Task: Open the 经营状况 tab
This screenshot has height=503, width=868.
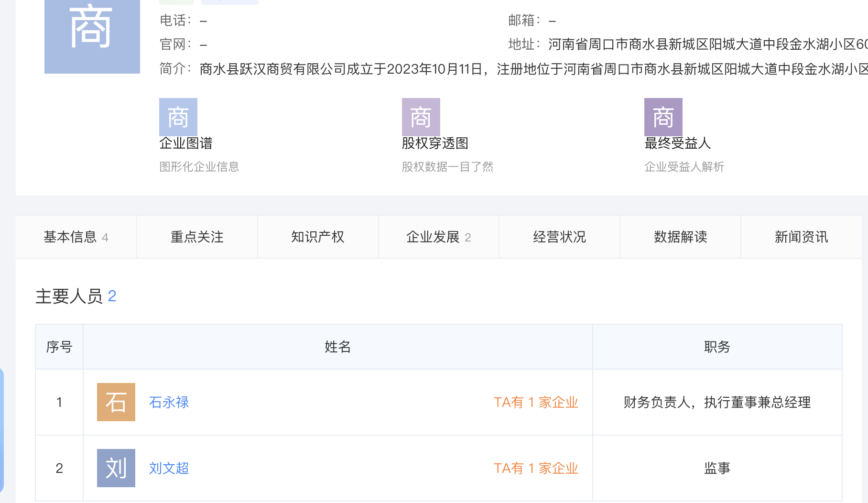Action: (x=559, y=237)
